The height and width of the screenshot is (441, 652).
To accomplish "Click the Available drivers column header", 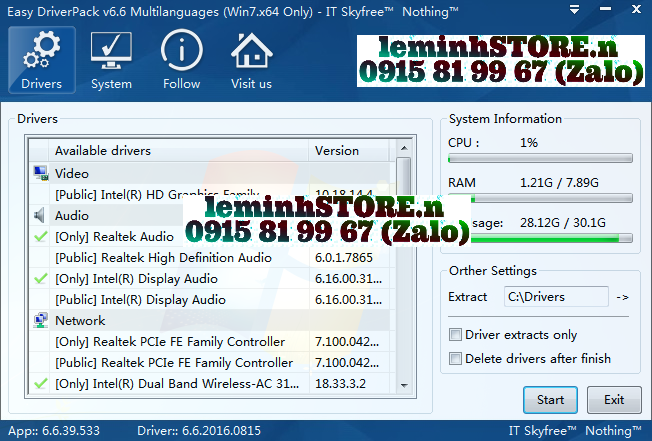I will pos(179,150).
